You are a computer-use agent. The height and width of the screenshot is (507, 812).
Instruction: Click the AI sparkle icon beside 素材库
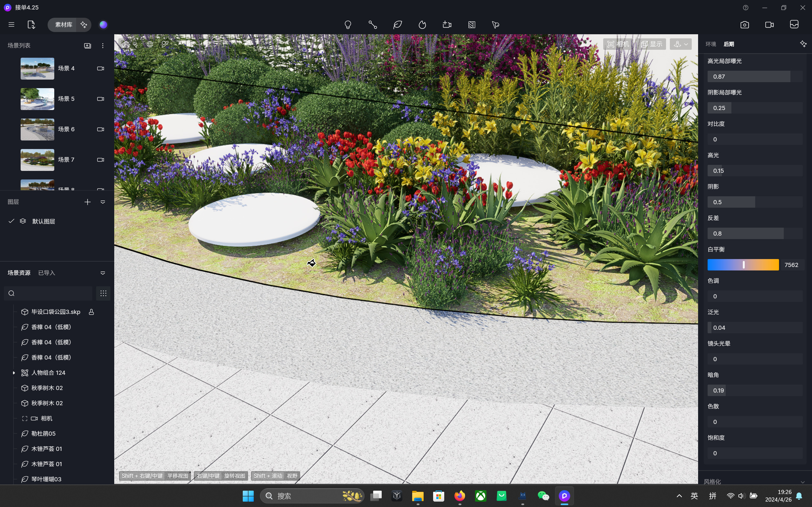coord(83,25)
